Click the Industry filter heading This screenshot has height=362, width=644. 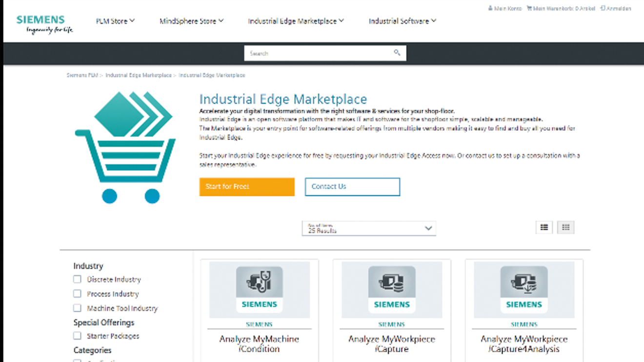(88, 266)
